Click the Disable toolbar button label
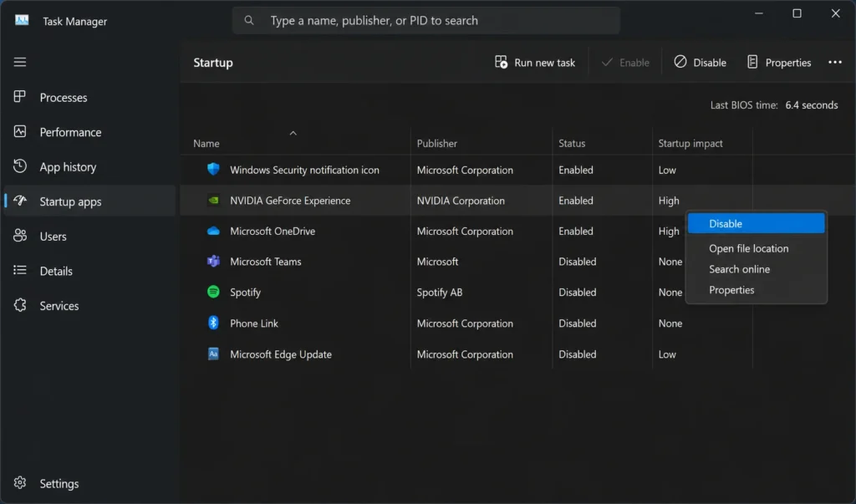The width and height of the screenshot is (856, 504). [710, 63]
